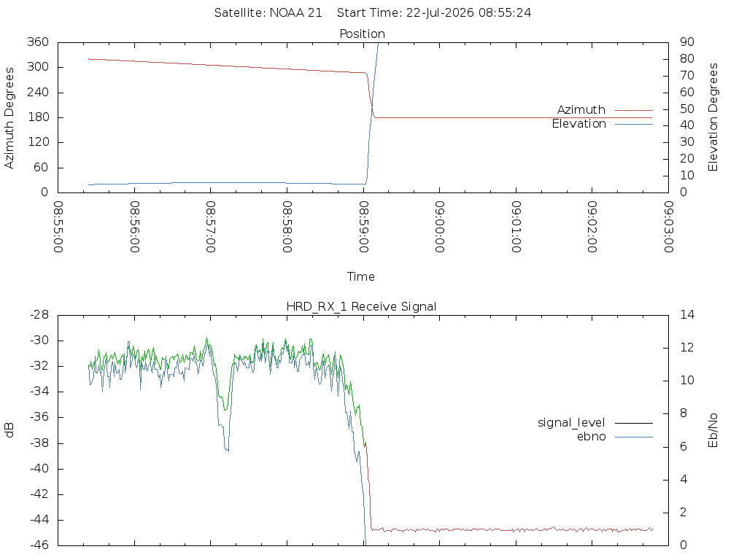747x560 pixels.
Task: Click the 70 elevation axis value
Action: pyautogui.click(x=687, y=76)
